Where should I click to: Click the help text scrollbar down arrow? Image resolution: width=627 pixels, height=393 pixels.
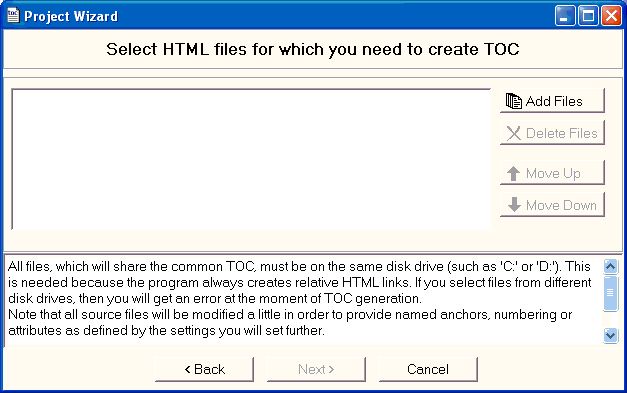(610, 335)
